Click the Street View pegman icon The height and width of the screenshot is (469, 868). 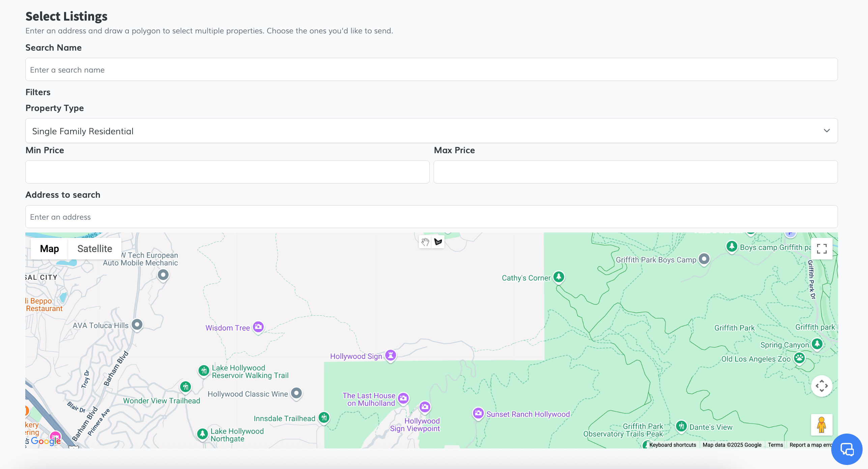click(x=821, y=425)
